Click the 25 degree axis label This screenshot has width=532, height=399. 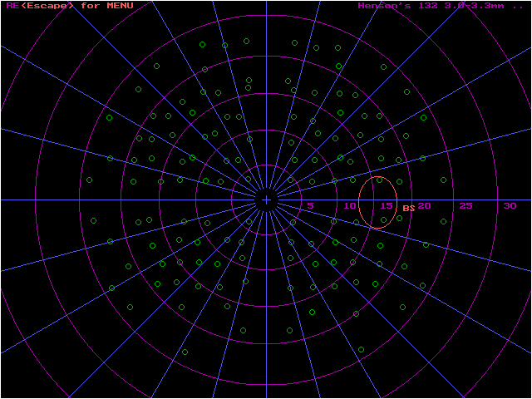click(465, 206)
